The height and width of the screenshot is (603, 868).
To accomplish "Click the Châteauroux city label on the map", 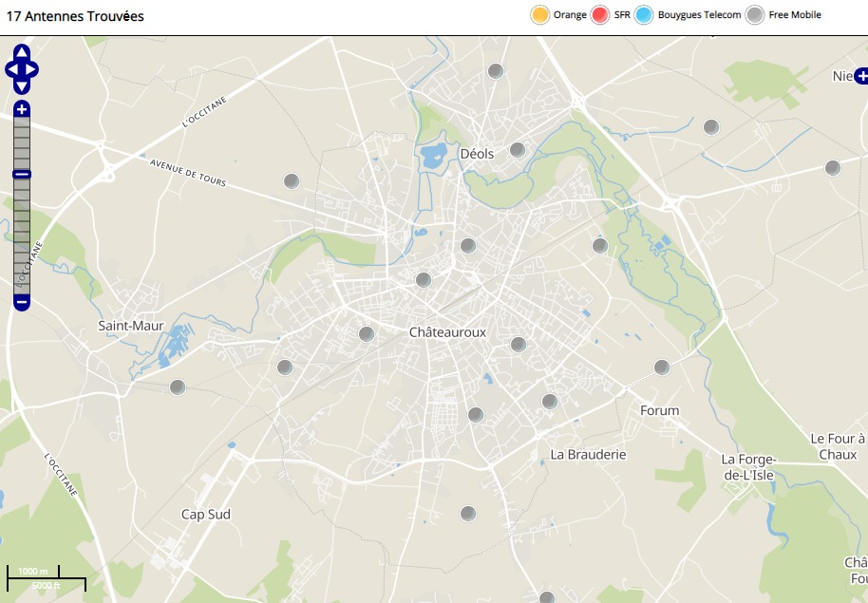I will click(447, 332).
